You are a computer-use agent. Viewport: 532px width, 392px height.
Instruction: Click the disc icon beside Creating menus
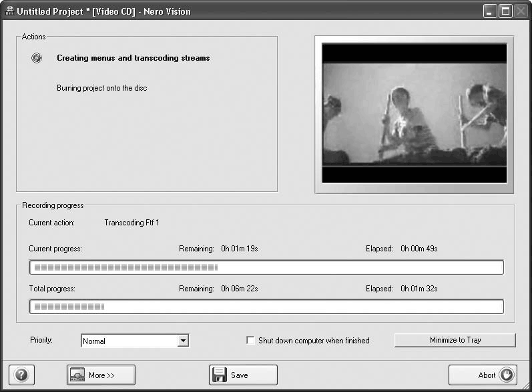point(37,58)
